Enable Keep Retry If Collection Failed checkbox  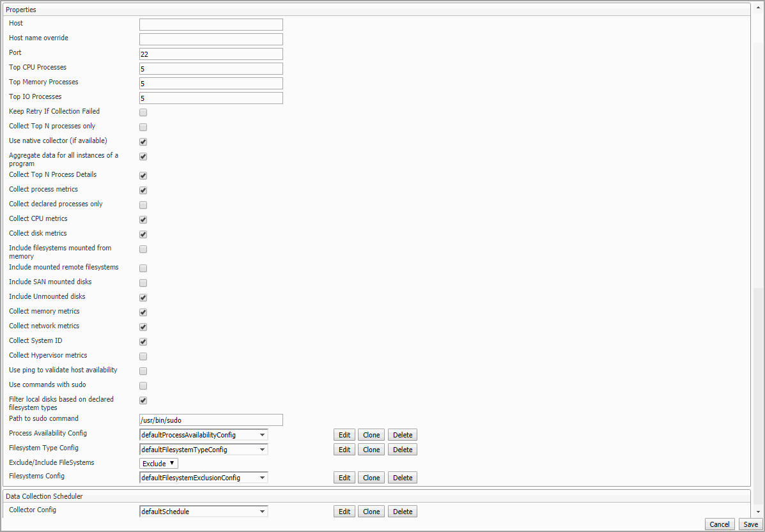click(143, 112)
